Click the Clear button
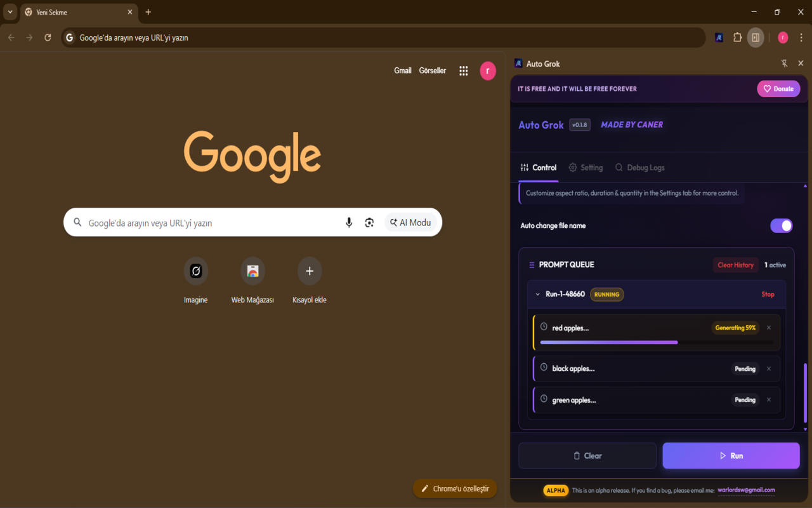 587,456
